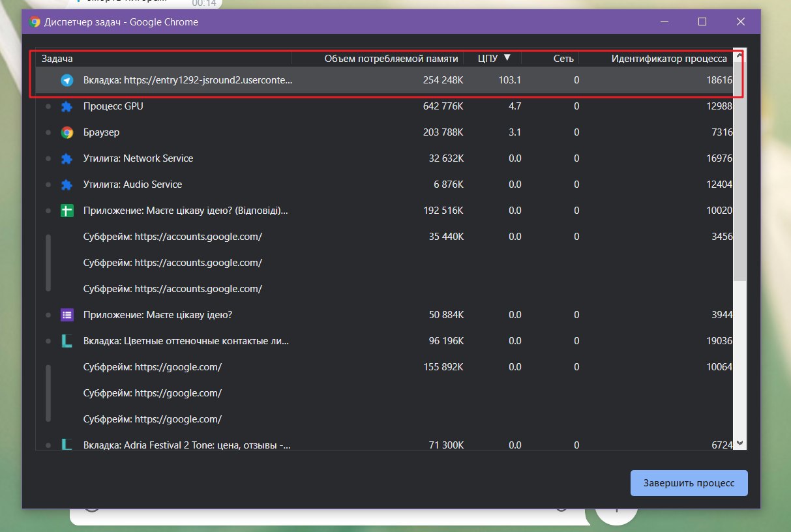Close the Диспетчер задач window
Screen dimensions: 791x532
pos(741,22)
